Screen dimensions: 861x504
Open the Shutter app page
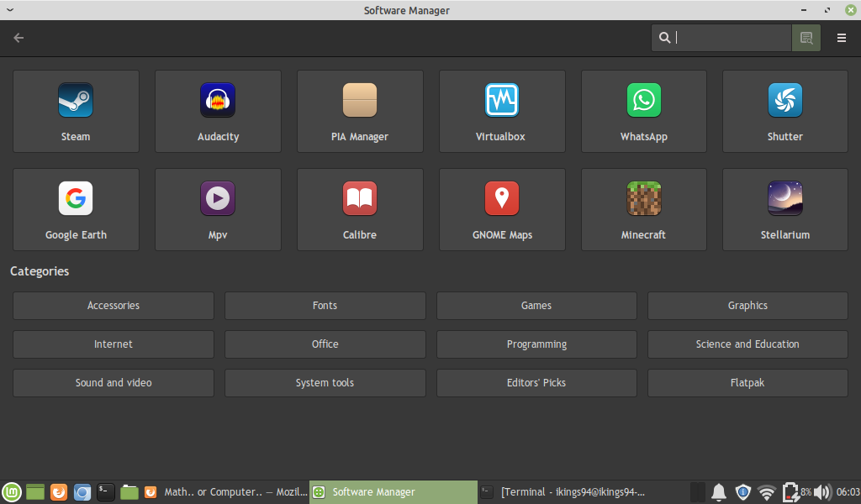784,111
